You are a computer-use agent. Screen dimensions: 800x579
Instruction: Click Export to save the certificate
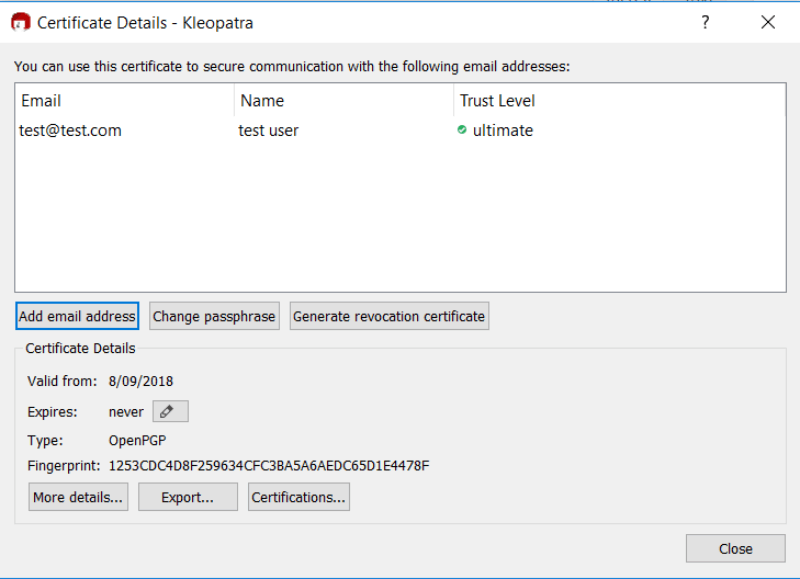pos(188,496)
